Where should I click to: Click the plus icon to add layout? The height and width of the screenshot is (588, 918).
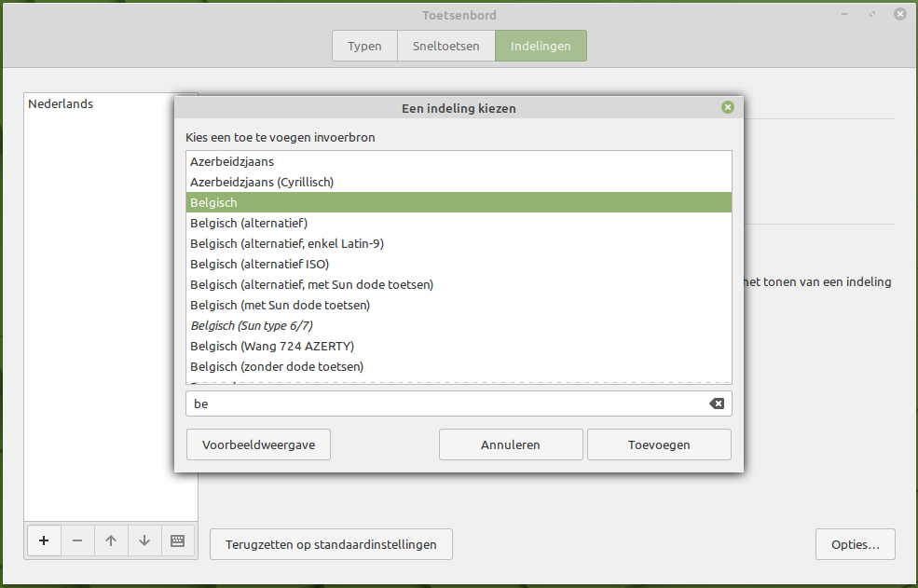click(44, 540)
